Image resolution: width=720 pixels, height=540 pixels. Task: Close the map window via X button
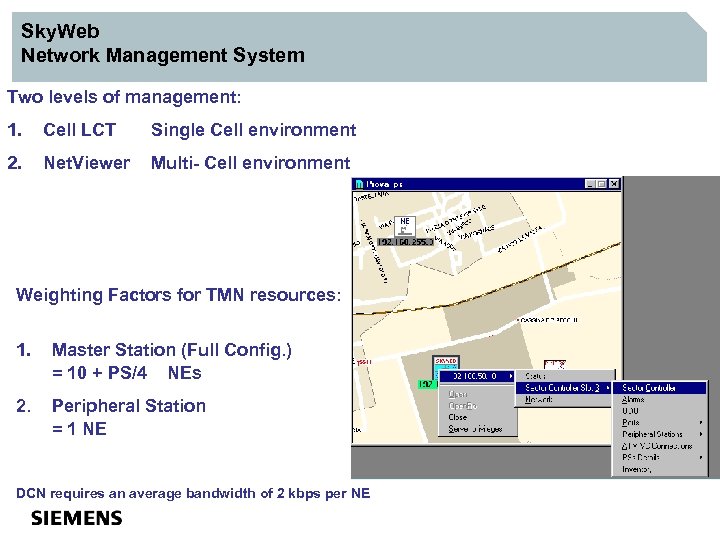point(614,184)
